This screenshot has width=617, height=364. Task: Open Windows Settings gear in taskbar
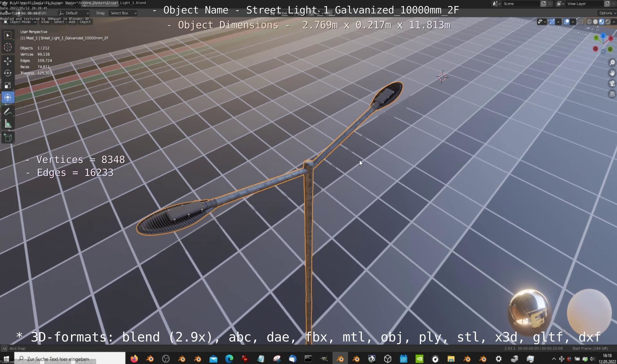[498, 359]
